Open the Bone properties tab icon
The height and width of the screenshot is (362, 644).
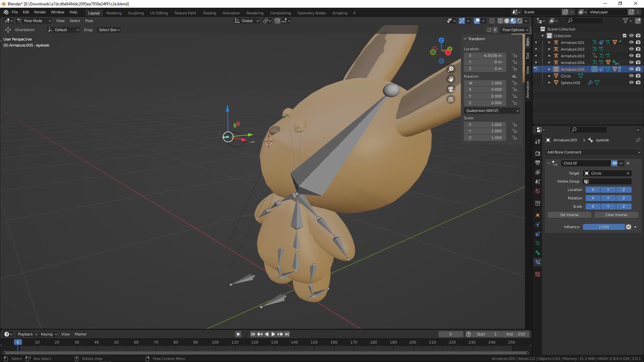click(538, 253)
